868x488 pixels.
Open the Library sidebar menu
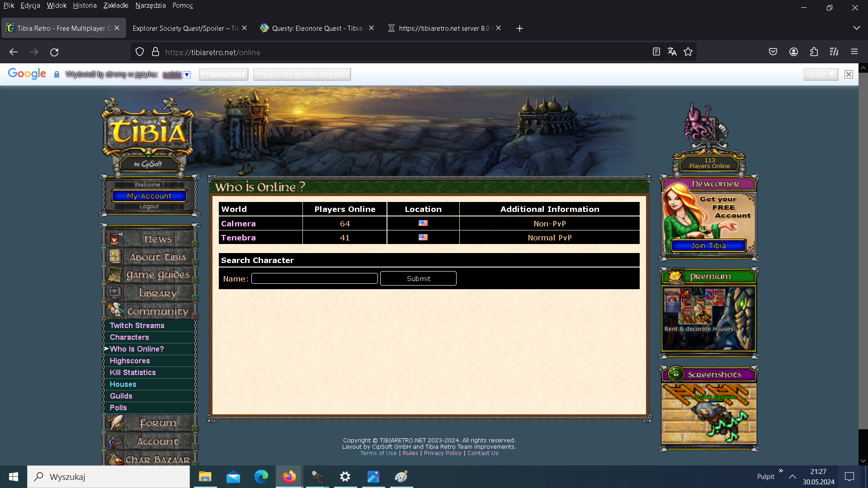coord(150,293)
